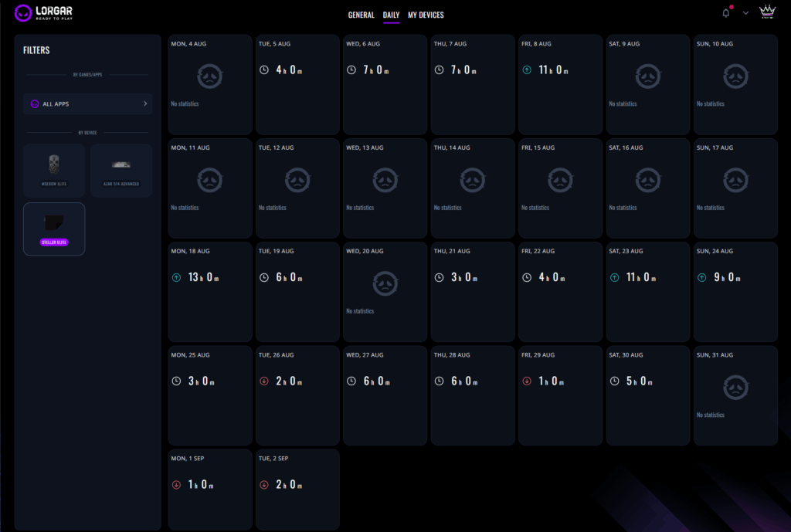Click the down-arrow icon on Tue, 26 Aug
Screen dimensions: 791x532
click(264, 381)
